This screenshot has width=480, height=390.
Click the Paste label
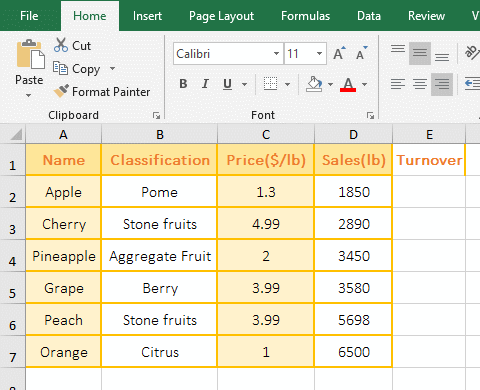pos(29,80)
